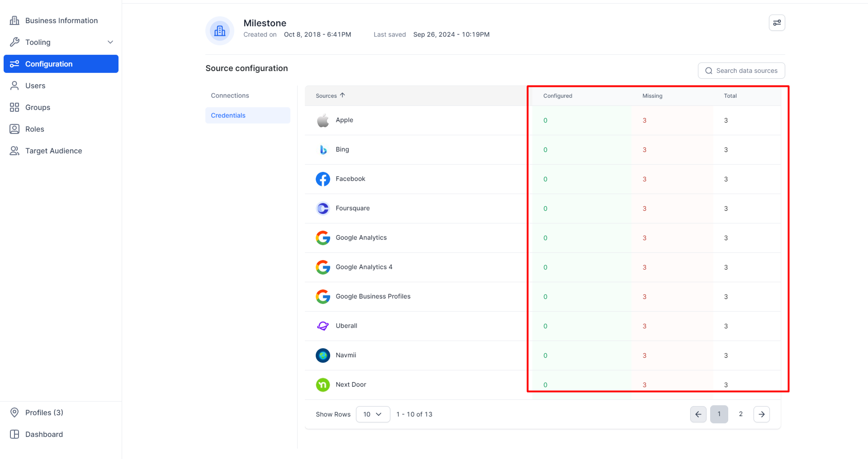This screenshot has height=459, width=868.
Task: Focus the Search data sources field
Action: pyautogui.click(x=741, y=71)
